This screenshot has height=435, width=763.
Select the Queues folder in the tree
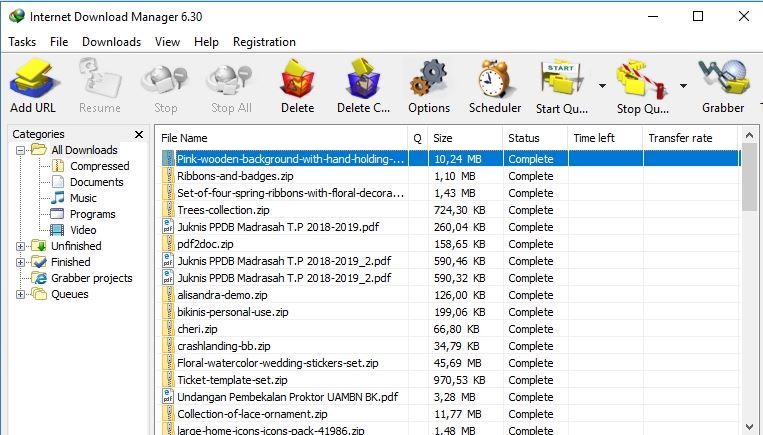pos(70,294)
